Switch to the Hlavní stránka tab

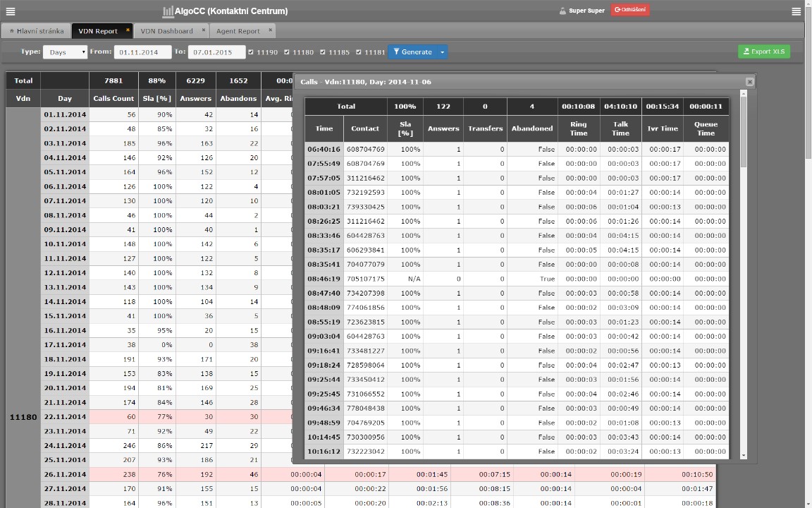36,31
